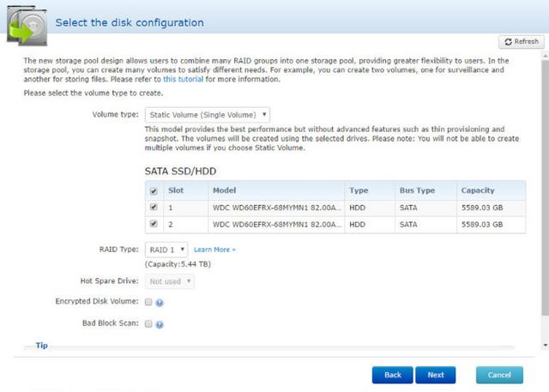Toggle the select-all disks checkbox
Screen dimensions: 549x392
154,191
